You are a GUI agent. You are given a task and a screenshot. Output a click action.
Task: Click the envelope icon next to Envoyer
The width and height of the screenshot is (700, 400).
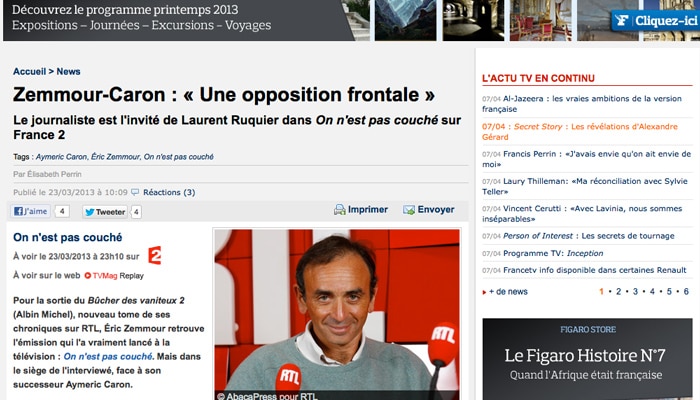click(x=408, y=210)
